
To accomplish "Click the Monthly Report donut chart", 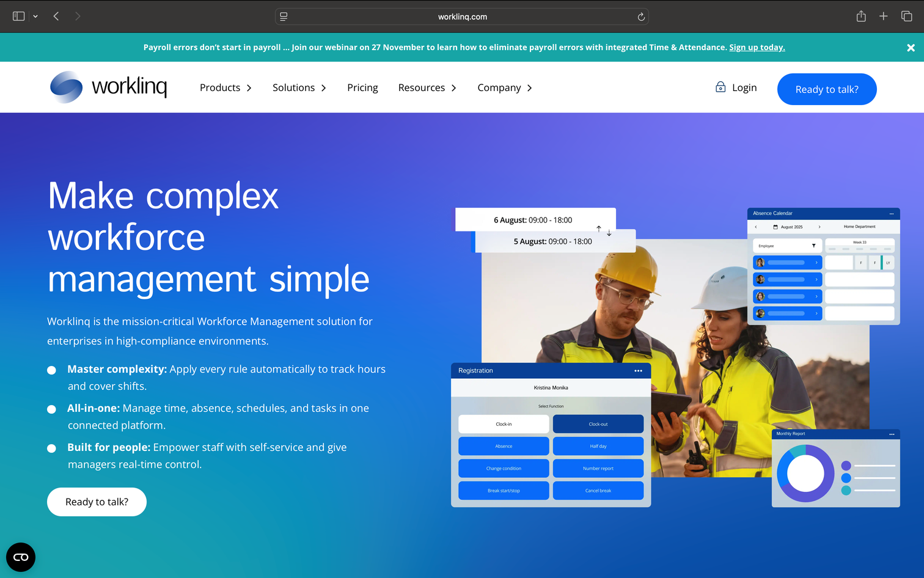I will point(805,474).
